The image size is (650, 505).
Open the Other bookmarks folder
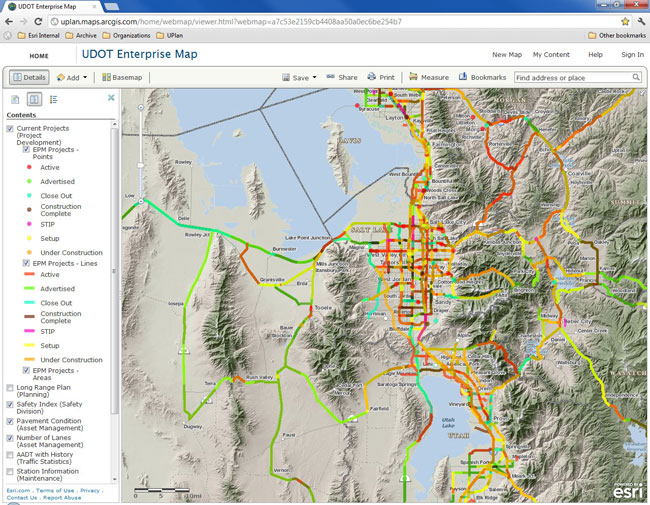617,36
